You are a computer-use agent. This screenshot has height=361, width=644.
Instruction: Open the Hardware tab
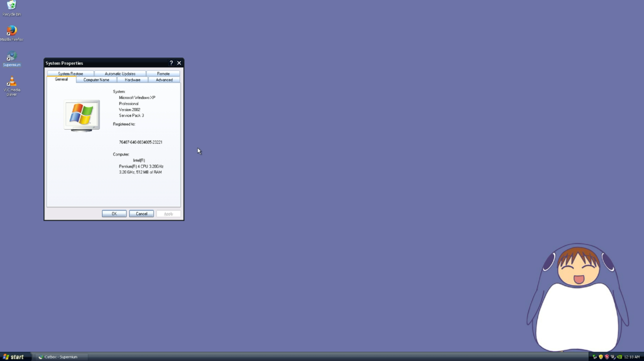click(x=132, y=80)
